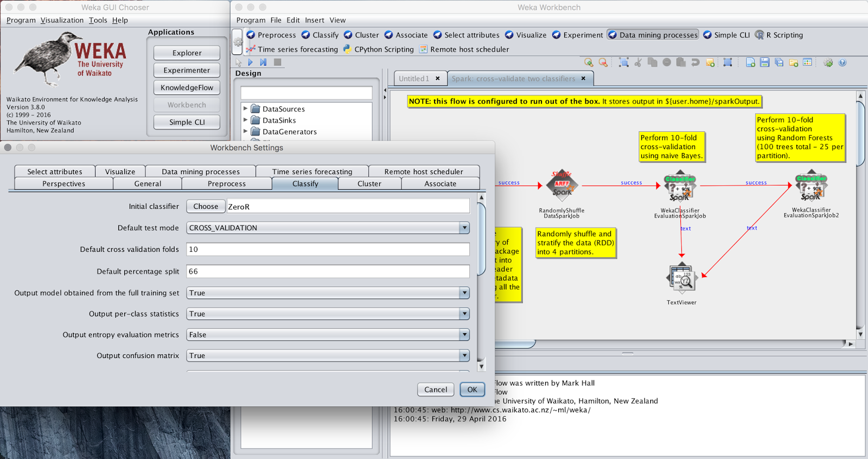868x459 pixels.
Task: Open the Tools menu in GUI Chooser
Action: [98, 20]
